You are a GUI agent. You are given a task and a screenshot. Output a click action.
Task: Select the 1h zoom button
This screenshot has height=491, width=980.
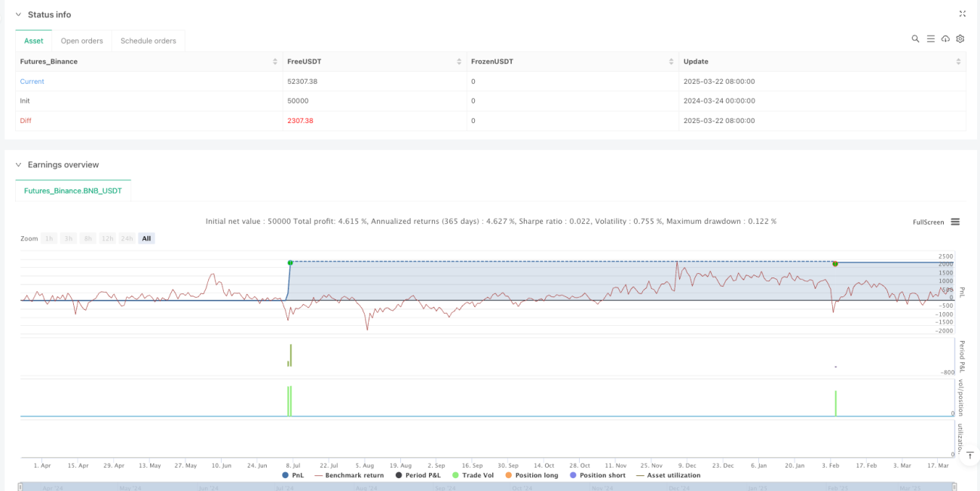pyautogui.click(x=50, y=238)
